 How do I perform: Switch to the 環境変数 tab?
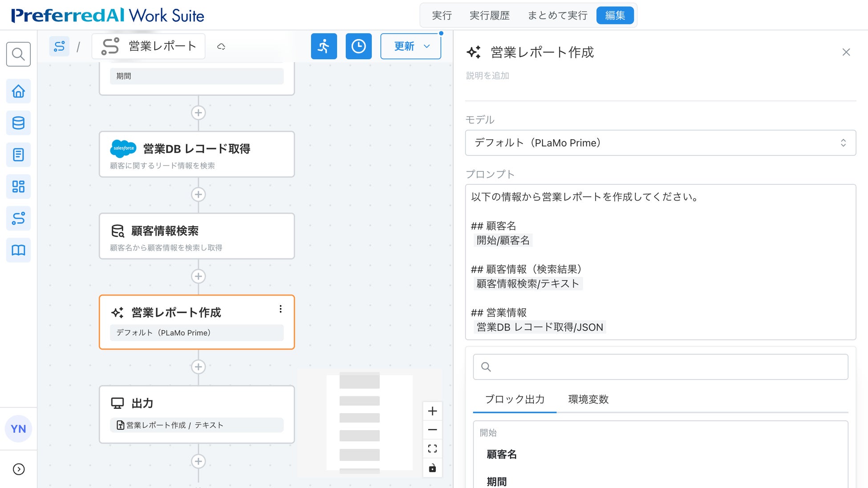coord(588,399)
